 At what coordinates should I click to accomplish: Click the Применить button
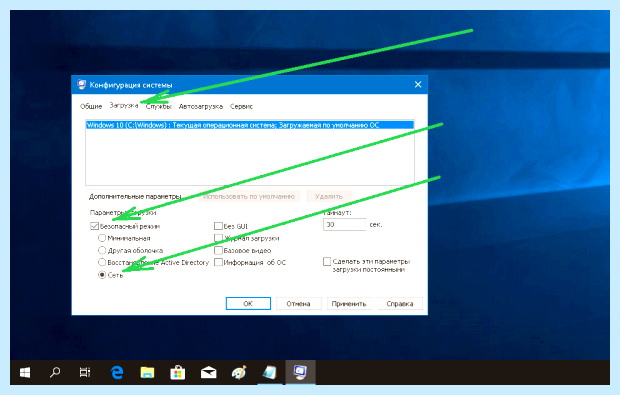[349, 304]
